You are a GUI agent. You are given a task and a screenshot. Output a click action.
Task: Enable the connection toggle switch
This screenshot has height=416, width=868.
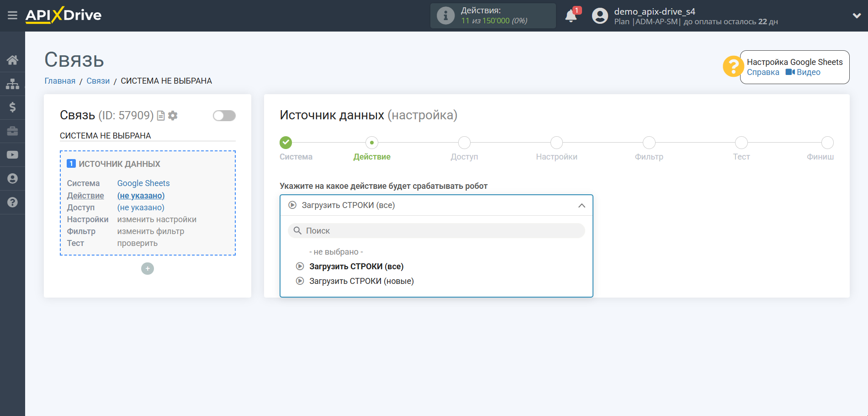pos(224,116)
